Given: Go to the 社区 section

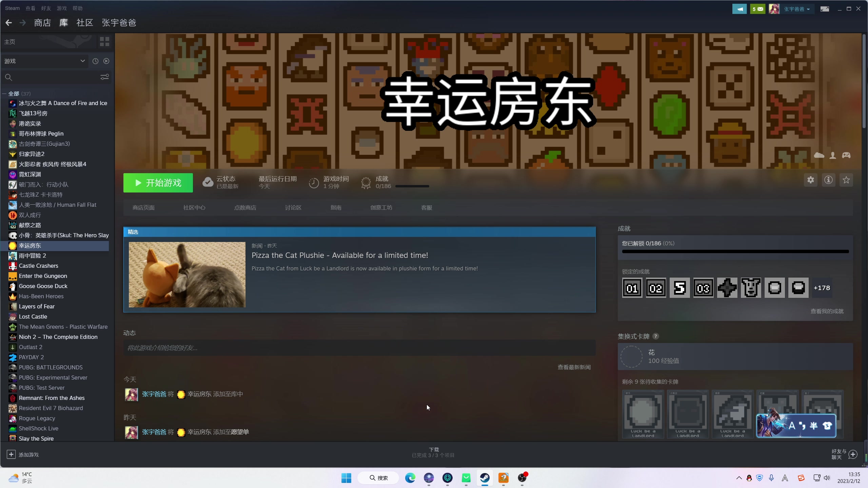Looking at the screenshot, I should (85, 23).
